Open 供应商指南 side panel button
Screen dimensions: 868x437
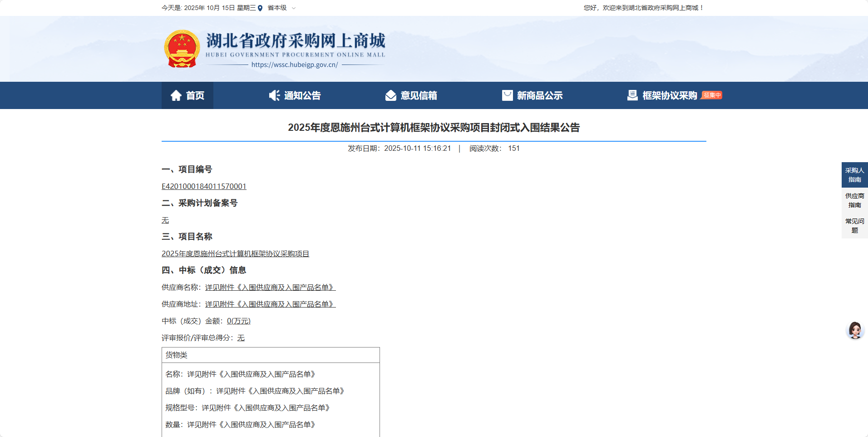854,200
